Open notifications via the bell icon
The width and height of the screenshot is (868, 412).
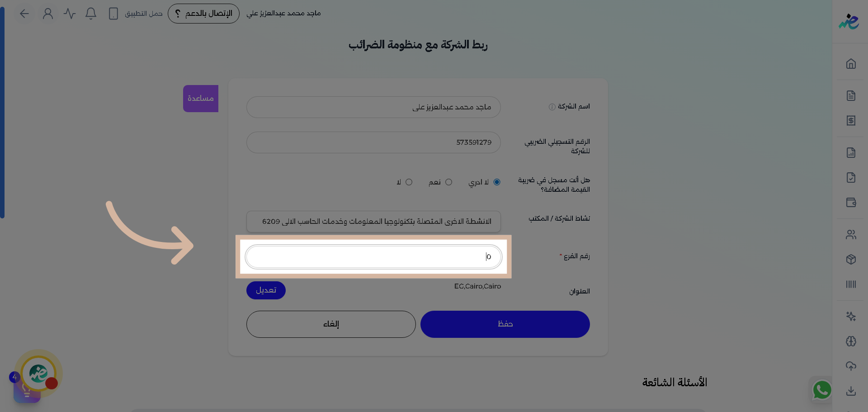90,14
